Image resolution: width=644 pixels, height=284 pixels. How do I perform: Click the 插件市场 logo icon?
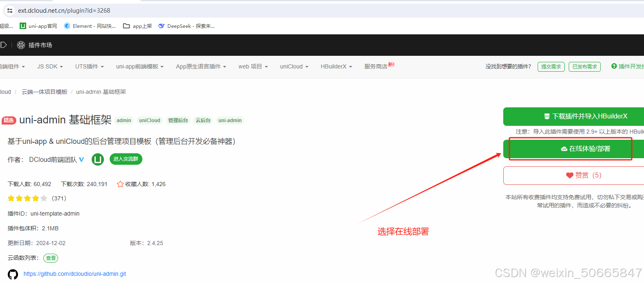[21, 45]
